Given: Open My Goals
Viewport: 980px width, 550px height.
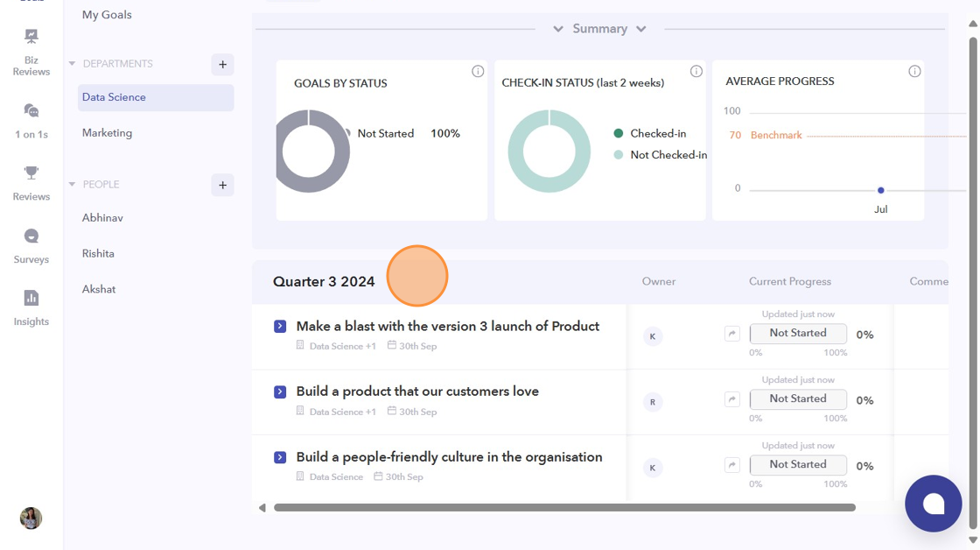Looking at the screenshot, I should coord(107,15).
